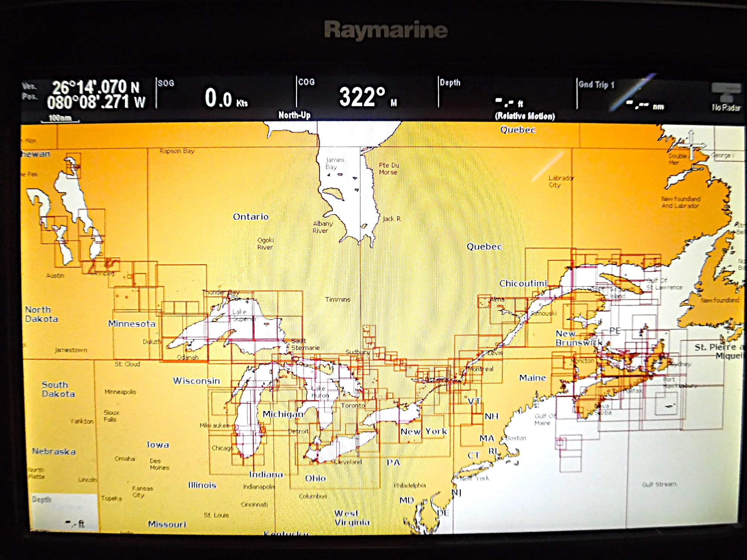Tap the Depth overlay box on the chart
This screenshot has height=560, width=747.
(x=64, y=512)
